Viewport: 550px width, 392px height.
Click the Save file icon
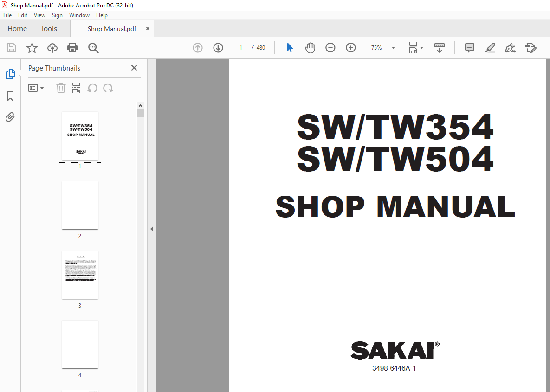pyautogui.click(x=12, y=48)
